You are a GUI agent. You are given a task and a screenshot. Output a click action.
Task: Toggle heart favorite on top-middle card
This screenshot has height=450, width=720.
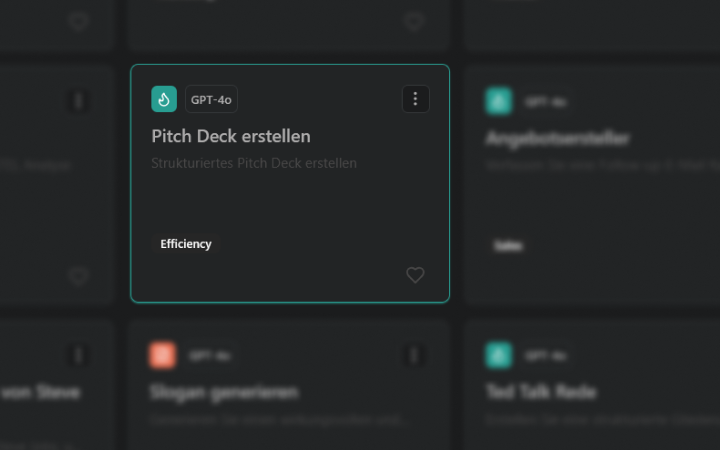point(414,21)
